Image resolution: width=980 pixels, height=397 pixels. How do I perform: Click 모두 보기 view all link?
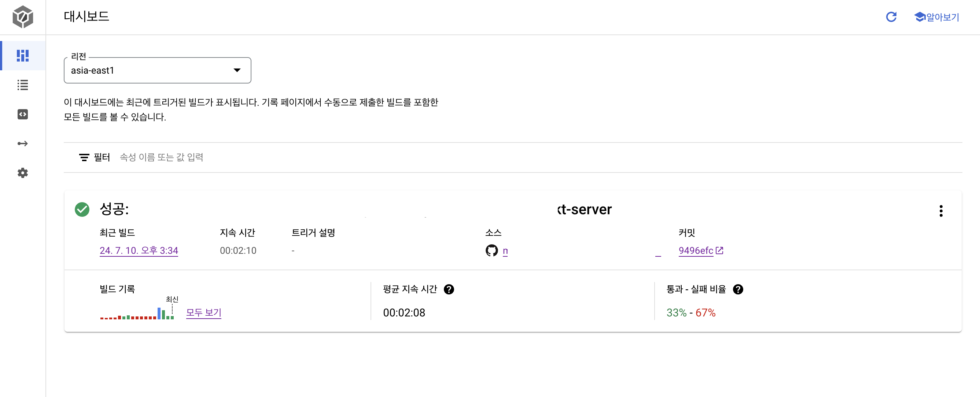(203, 312)
